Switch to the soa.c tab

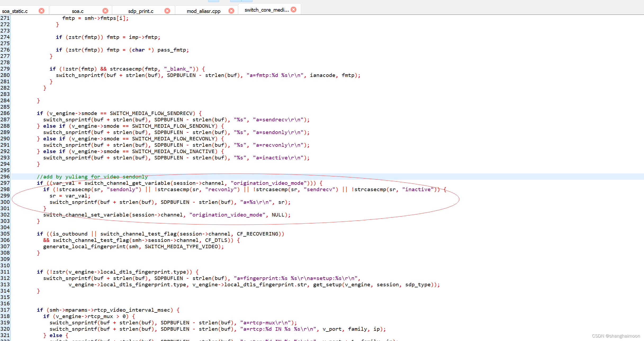(78, 11)
